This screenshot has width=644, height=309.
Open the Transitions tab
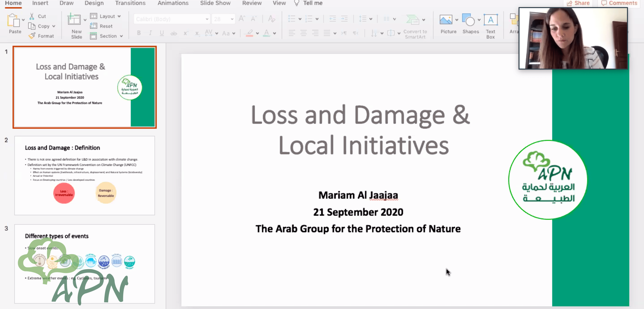(x=130, y=3)
